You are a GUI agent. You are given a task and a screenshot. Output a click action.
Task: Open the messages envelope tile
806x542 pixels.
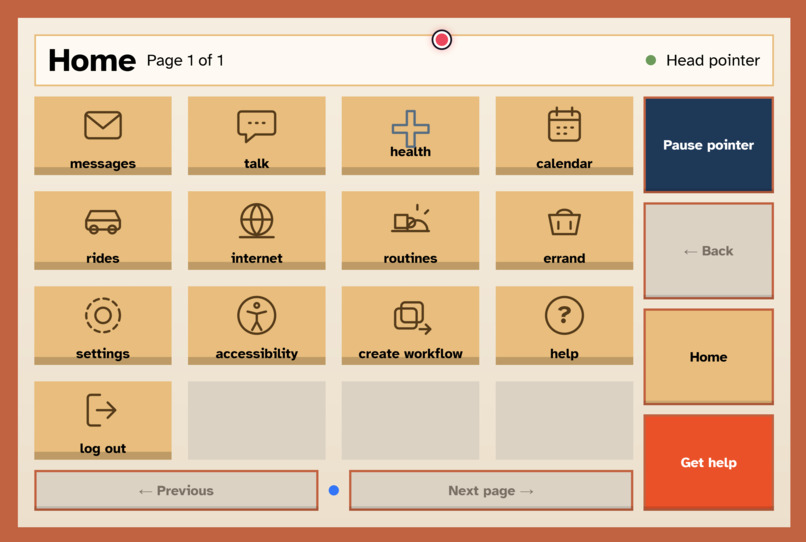click(103, 136)
